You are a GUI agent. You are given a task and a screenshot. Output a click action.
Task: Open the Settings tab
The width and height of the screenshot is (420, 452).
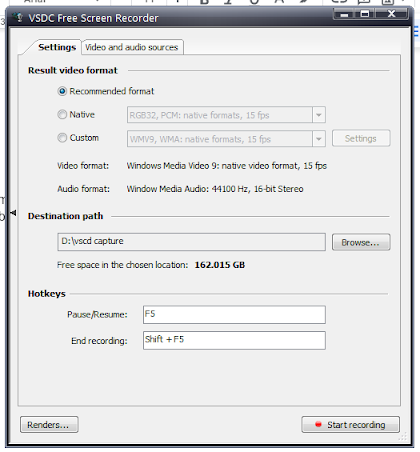[x=57, y=47]
